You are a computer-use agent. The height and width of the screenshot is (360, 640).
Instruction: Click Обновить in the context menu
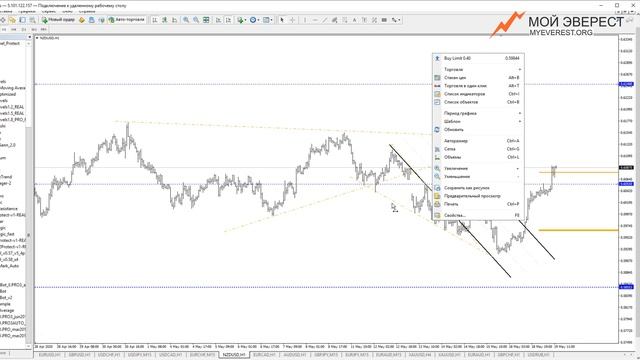478,129
